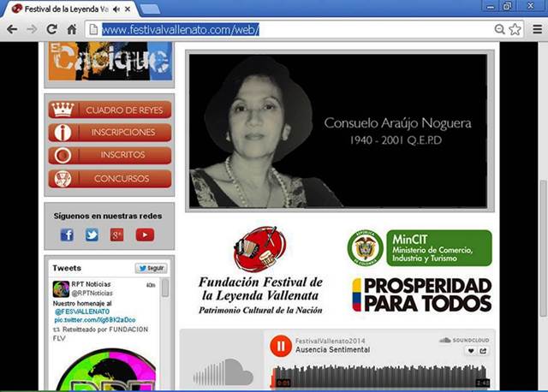Pause the Ausencia Sentimental track
548x392 pixels.
click(280, 346)
